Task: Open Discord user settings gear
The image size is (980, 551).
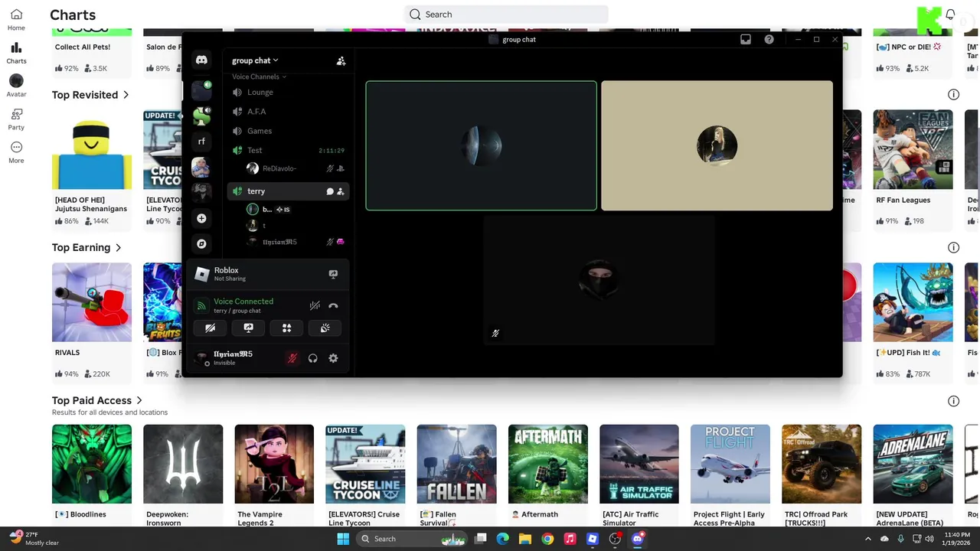Action: (333, 358)
